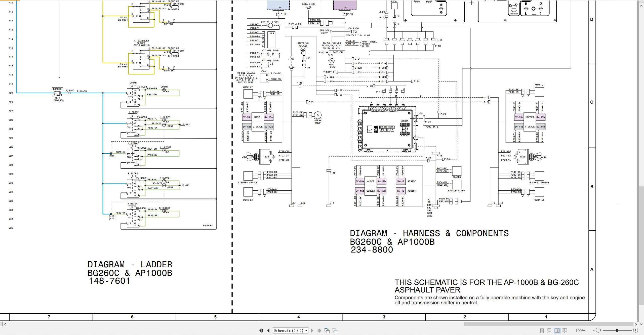Click the '148-7601' part number
The height and width of the screenshot is (335, 644).
(x=109, y=281)
